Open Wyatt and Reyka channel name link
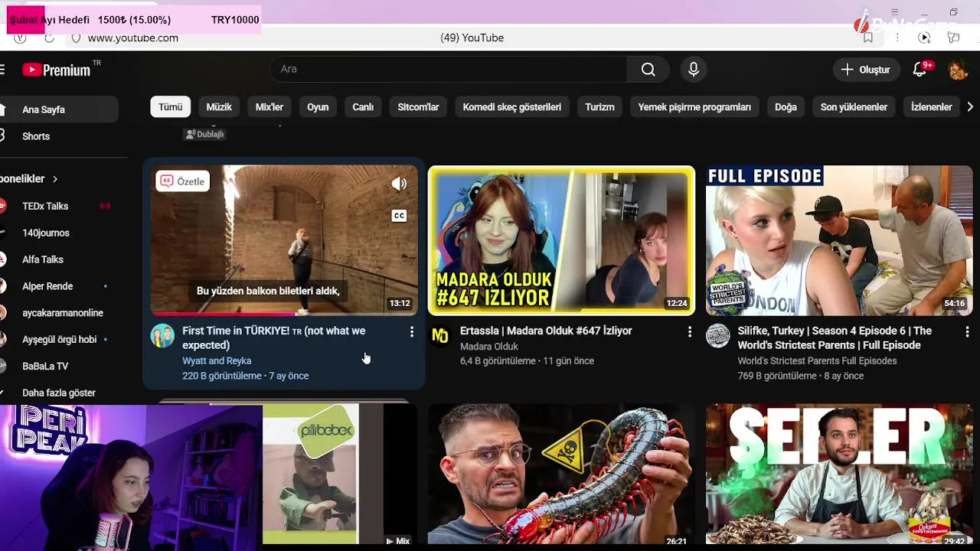Image resolution: width=980 pixels, height=551 pixels. 217,360
